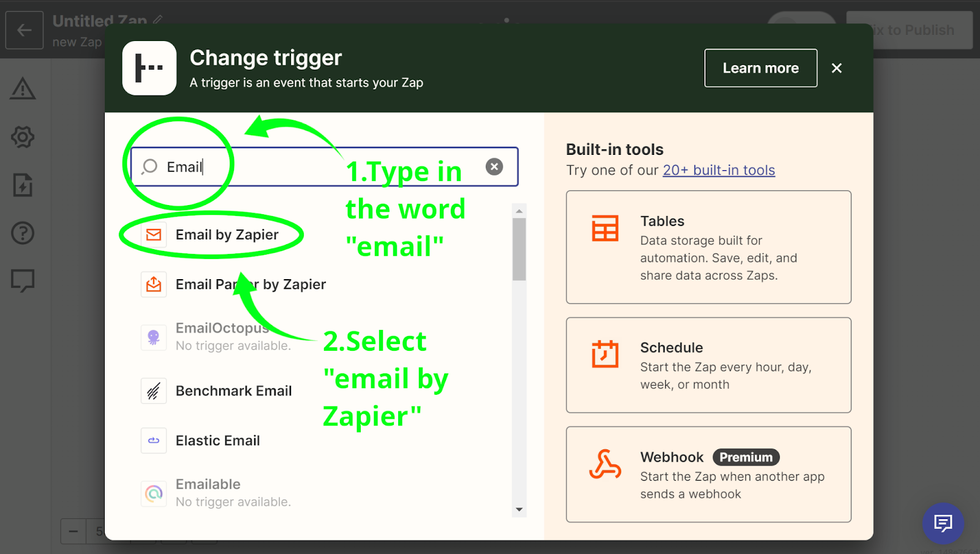Click the Schedule calendar icon

pos(605,354)
